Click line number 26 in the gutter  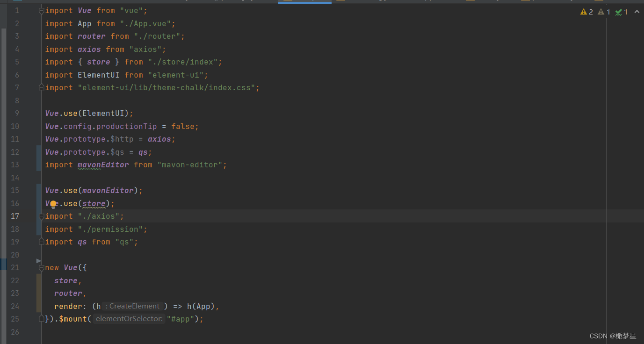15,332
